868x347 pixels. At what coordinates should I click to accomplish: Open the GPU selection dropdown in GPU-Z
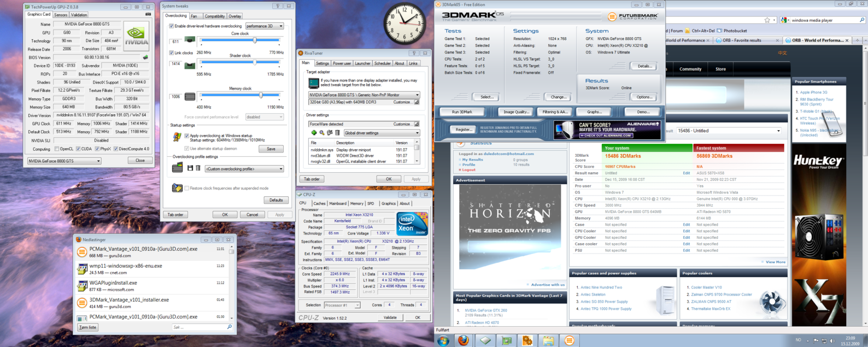click(64, 161)
